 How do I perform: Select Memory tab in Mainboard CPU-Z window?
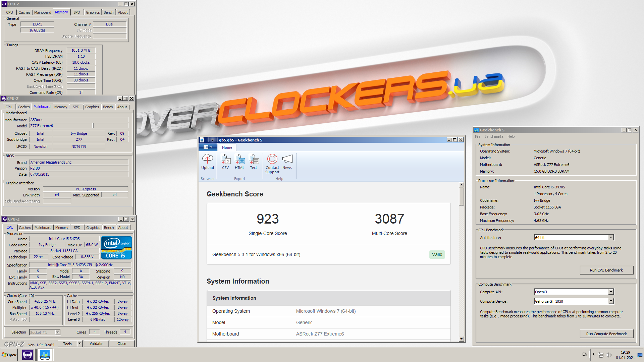[61, 107]
